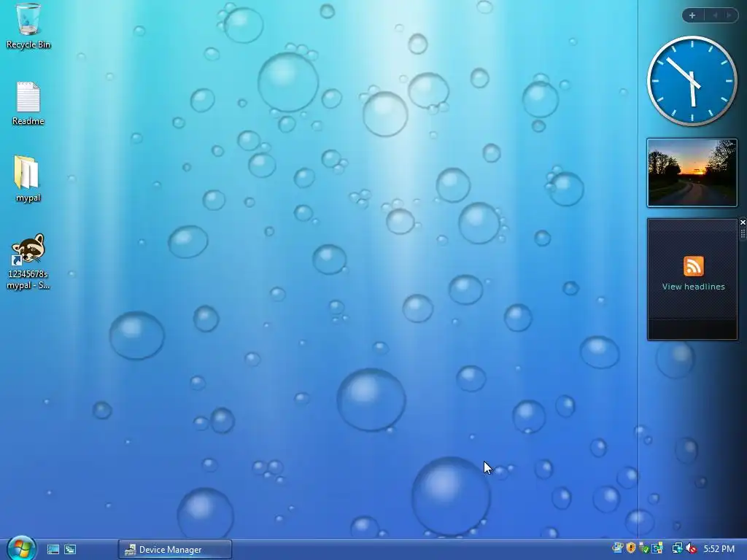Click the Windows Sidebar tray icon
Image resolution: width=747 pixels, height=560 pixels.
pyautogui.click(x=618, y=548)
